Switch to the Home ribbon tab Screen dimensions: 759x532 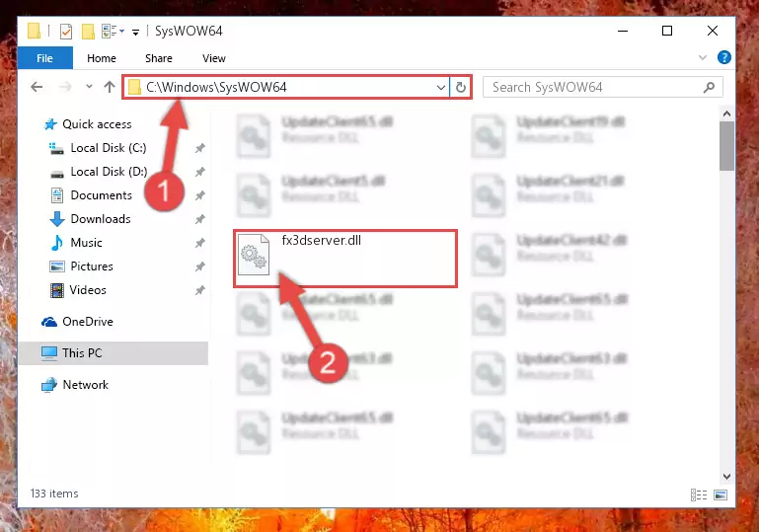(102, 58)
